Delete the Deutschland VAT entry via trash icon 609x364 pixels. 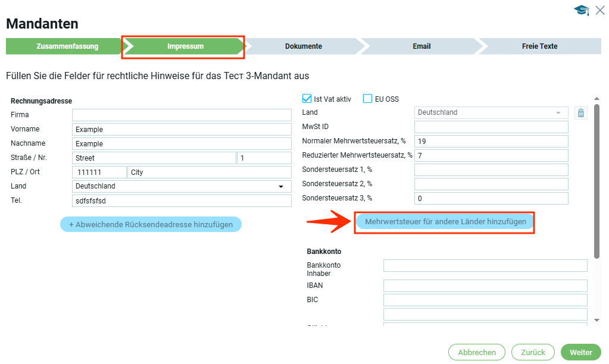click(x=581, y=113)
